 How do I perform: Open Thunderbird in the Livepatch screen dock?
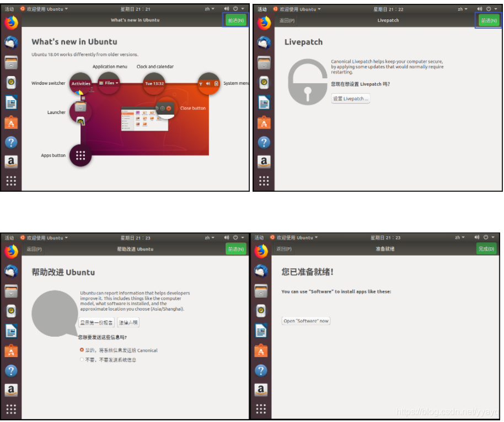pos(264,43)
